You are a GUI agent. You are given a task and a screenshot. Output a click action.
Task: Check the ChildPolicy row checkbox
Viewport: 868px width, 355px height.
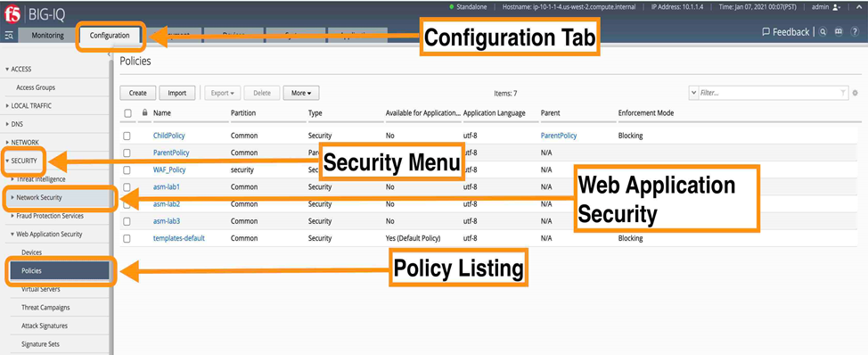click(127, 136)
